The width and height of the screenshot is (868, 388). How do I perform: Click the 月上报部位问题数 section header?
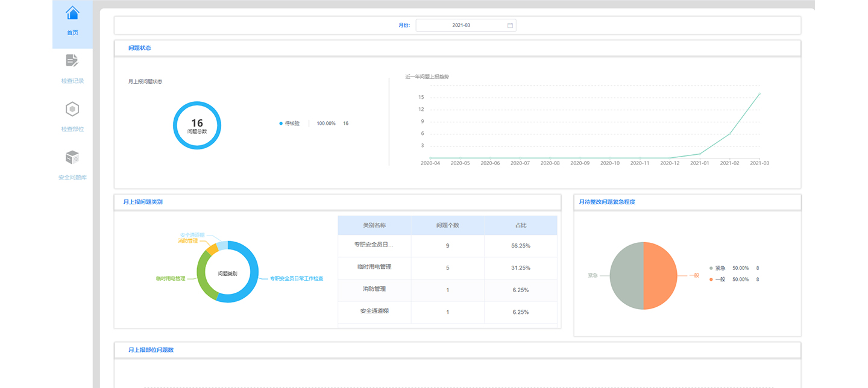pos(458,350)
